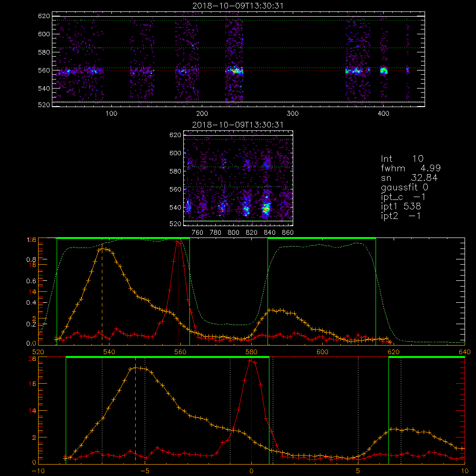Click the top spectrogram title 2018-10-09T13:30:31
This screenshot has height=476, width=476.
pyautogui.click(x=238, y=6)
